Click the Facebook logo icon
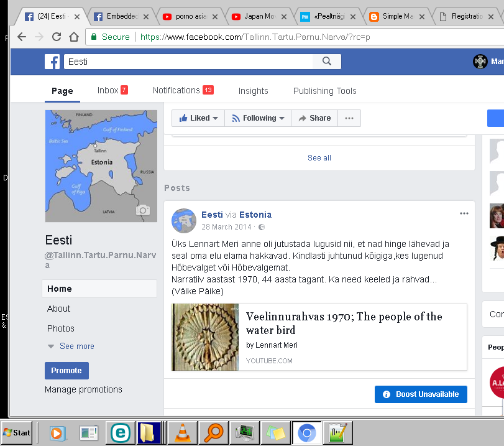This screenshot has width=504, height=446. tap(52, 62)
